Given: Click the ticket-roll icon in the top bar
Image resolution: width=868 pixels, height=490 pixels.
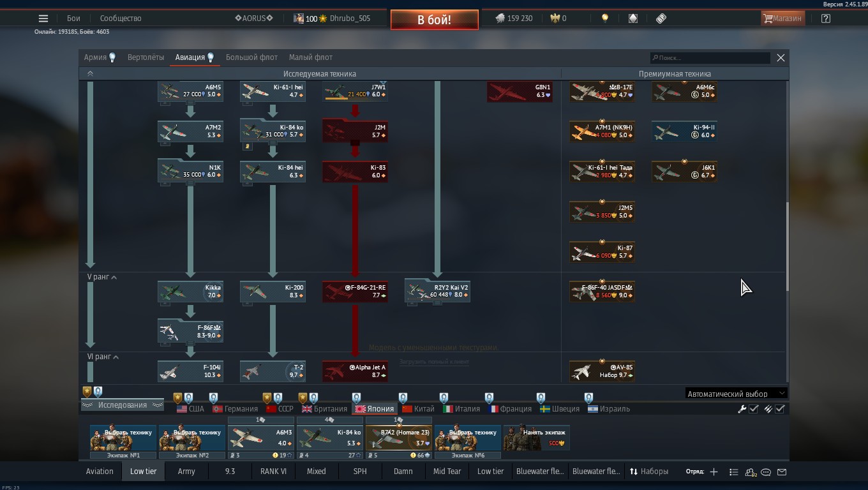Looking at the screenshot, I should [x=661, y=19].
